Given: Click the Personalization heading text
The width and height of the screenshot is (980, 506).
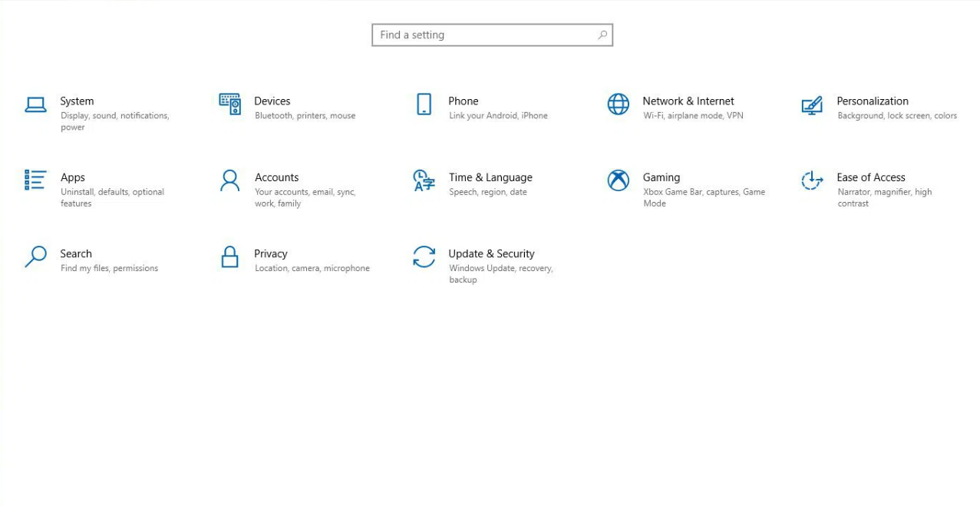Looking at the screenshot, I should (x=872, y=101).
